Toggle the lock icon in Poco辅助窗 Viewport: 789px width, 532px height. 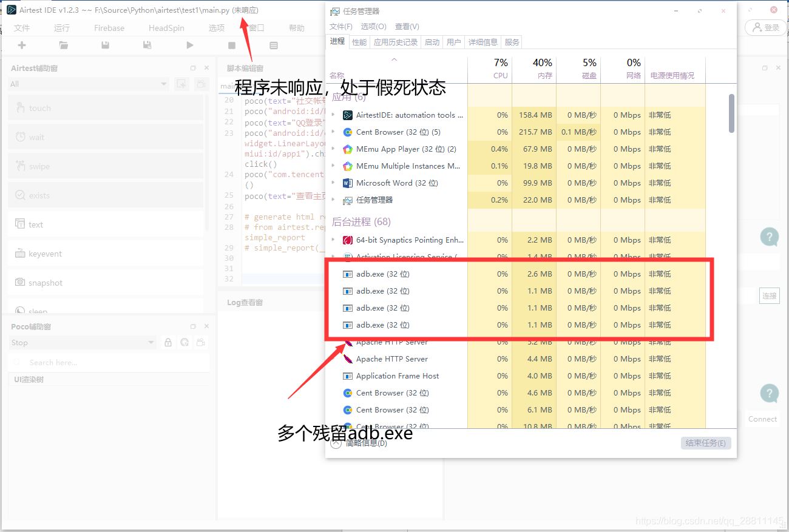tap(168, 343)
